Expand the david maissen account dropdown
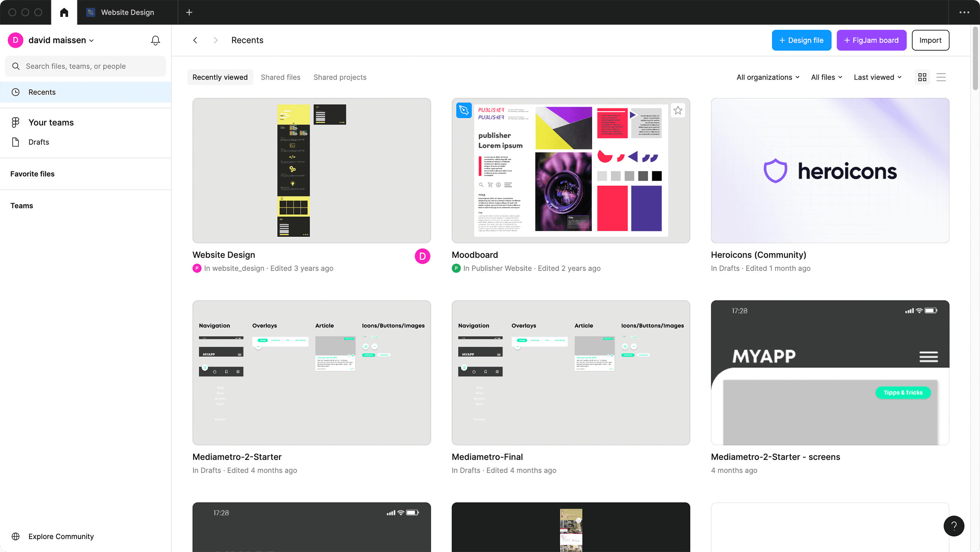Image resolution: width=980 pixels, height=552 pixels. coord(92,40)
